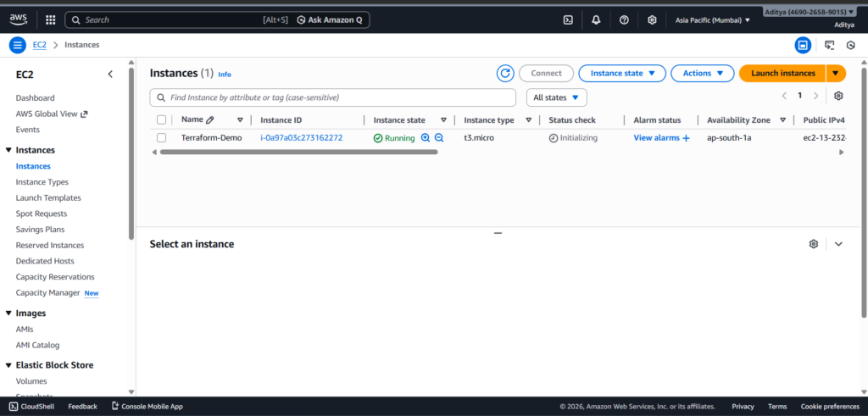Click the zoom-in icon beside Running
Screen dimensions: 868x416
pyautogui.click(x=426, y=138)
